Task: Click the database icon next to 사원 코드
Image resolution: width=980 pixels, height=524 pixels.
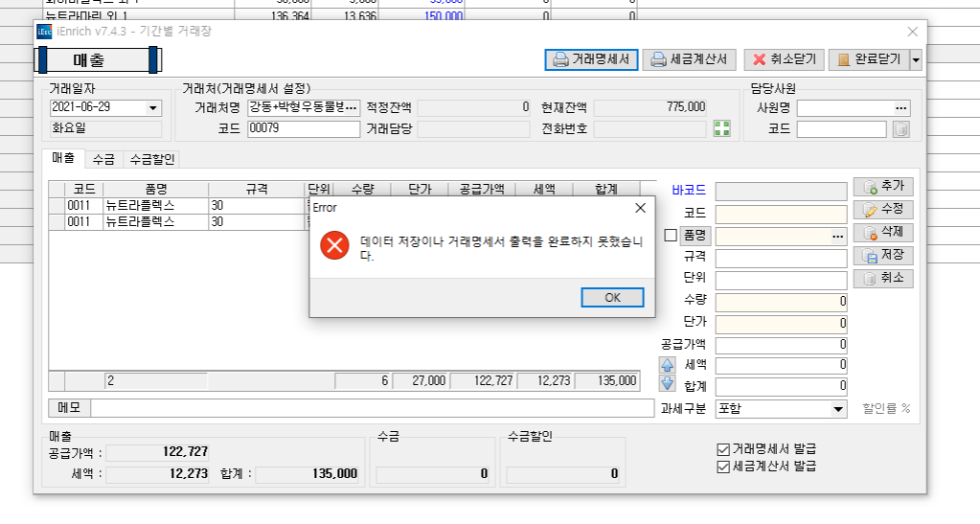Action: click(x=900, y=129)
